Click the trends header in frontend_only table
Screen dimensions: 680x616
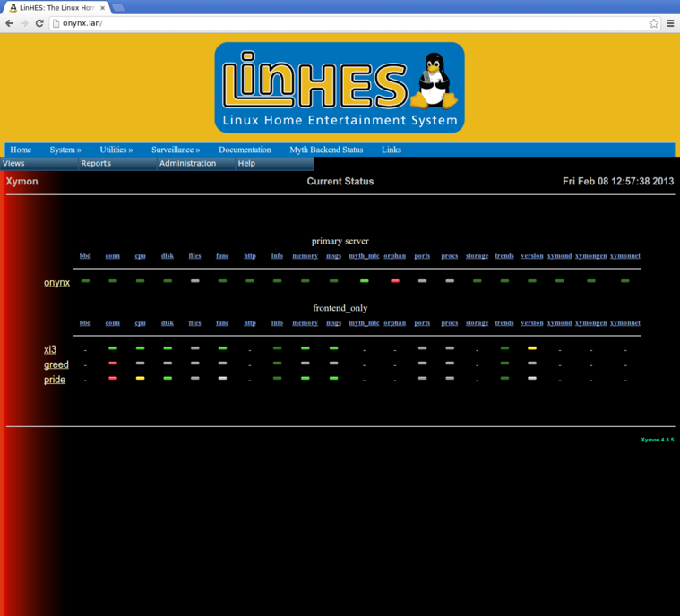(x=504, y=323)
